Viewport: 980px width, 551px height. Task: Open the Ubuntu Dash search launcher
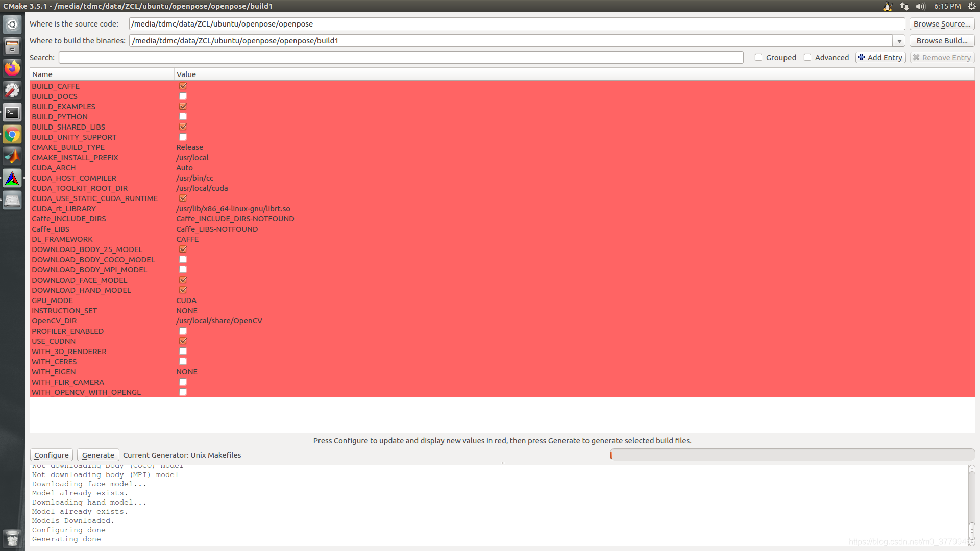12,24
